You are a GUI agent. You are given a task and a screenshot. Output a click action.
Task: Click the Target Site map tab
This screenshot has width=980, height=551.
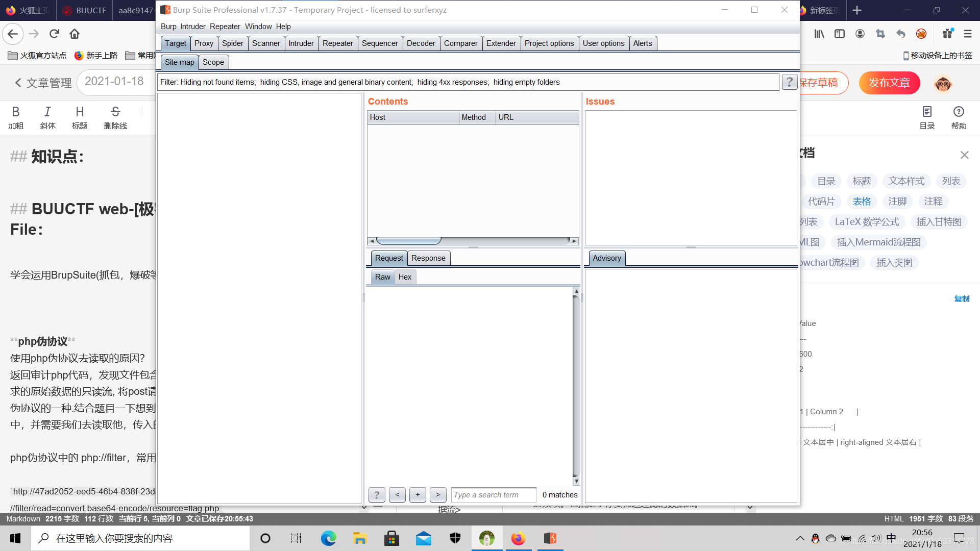tap(179, 62)
